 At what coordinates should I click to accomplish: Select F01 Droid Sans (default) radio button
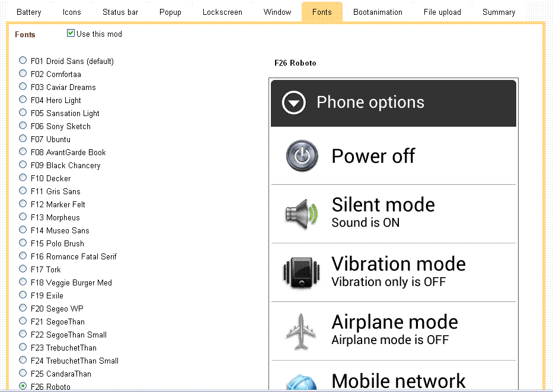pos(23,60)
